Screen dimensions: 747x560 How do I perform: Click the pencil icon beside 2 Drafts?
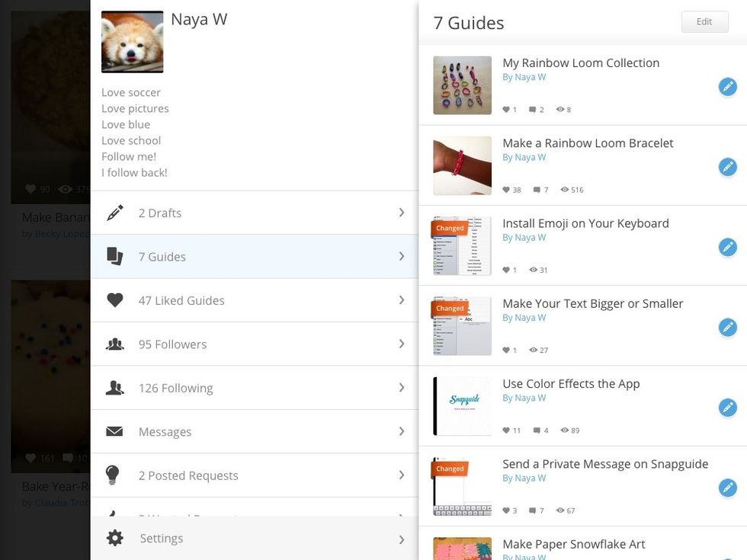(115, 213)
